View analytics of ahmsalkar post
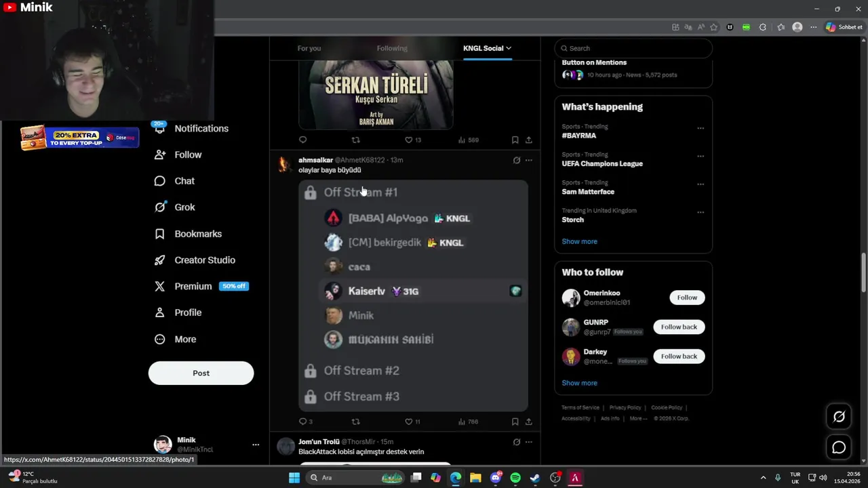 (x=468, y=422)
